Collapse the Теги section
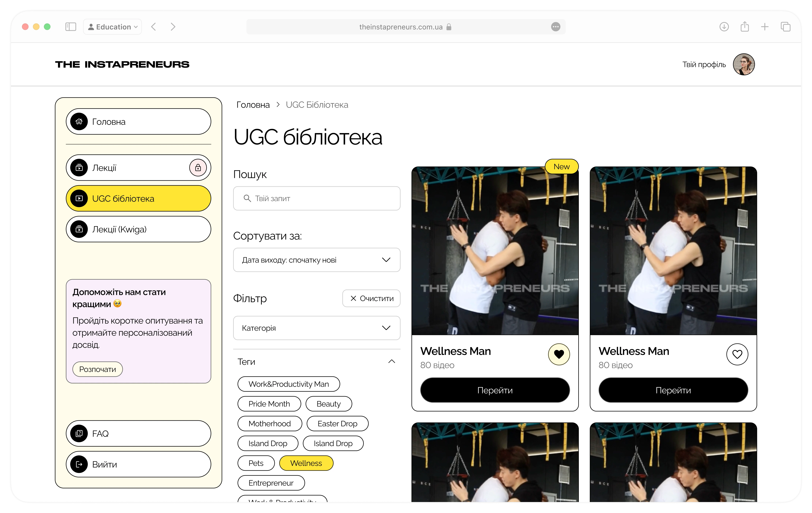 (392, 361)
